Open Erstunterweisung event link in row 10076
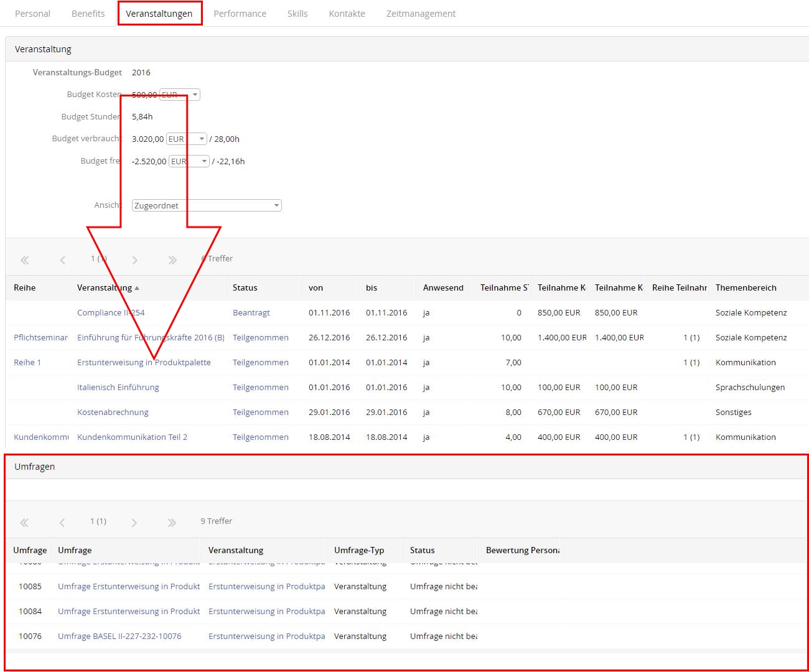The width and height of the screenshot is (809, 672). pos(266,636)
